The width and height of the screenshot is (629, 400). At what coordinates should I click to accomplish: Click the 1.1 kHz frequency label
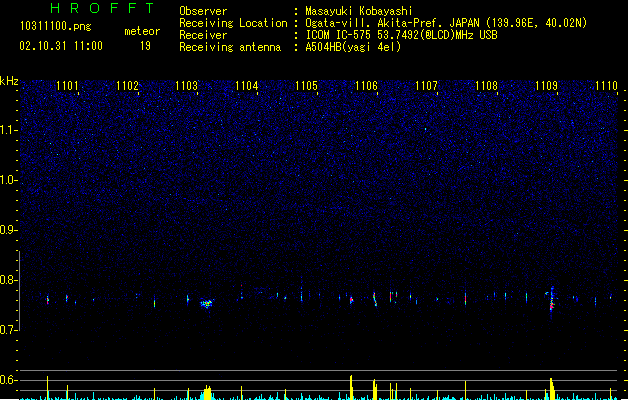8,130
